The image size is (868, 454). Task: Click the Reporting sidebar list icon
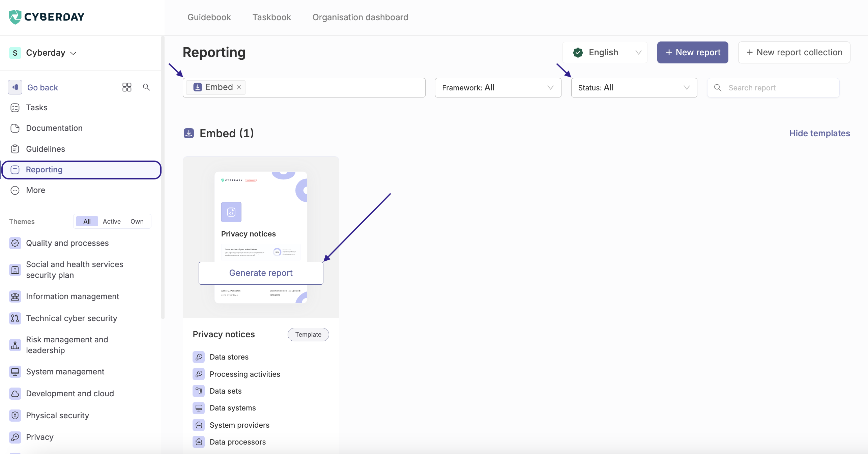pyautogui.click(x=15, y=170)
